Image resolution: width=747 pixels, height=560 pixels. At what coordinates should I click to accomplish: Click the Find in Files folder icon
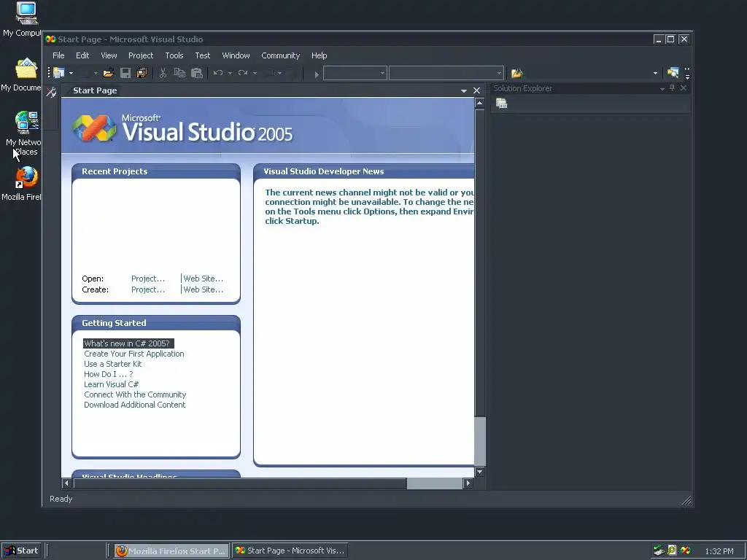click(x=517, y=73)
